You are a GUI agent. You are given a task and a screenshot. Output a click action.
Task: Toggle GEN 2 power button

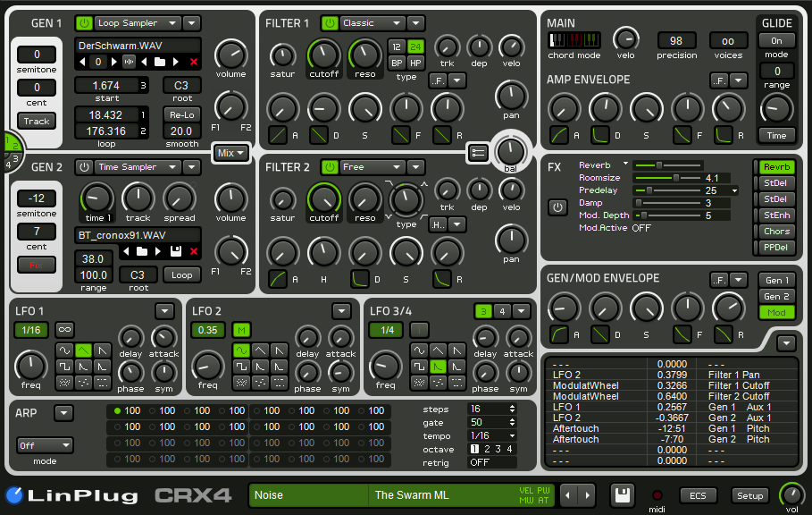tap(84, 167)
